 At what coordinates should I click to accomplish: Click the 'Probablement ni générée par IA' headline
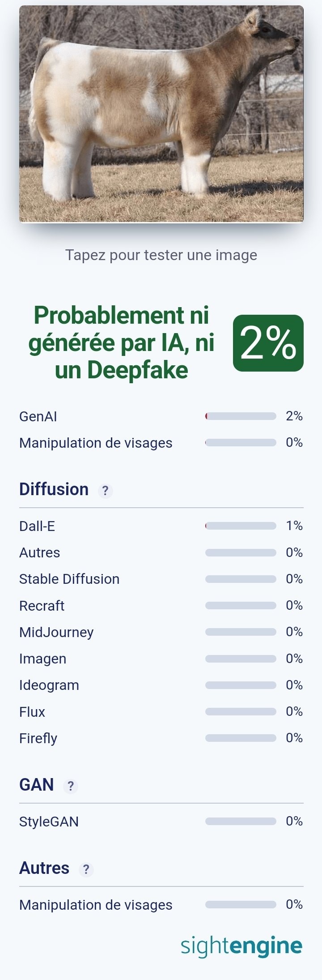(121, 342)
